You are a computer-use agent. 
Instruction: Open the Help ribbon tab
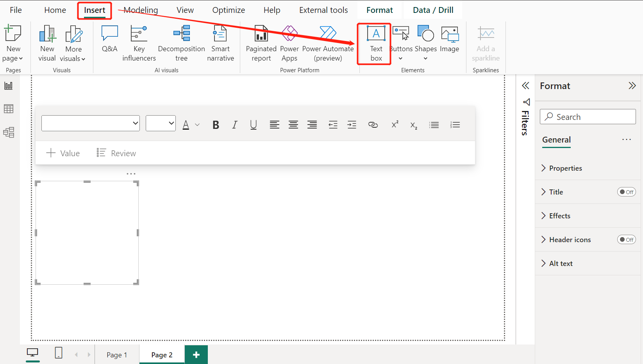(272, 10)
